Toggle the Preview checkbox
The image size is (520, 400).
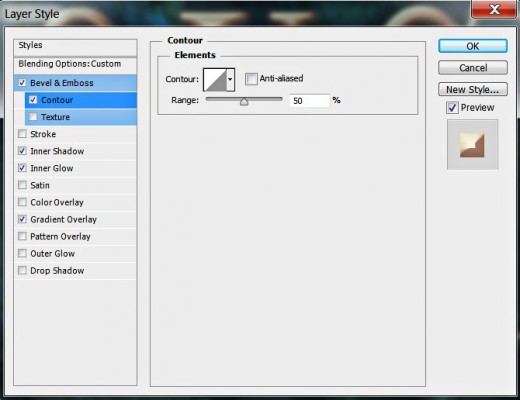[452, 108]
